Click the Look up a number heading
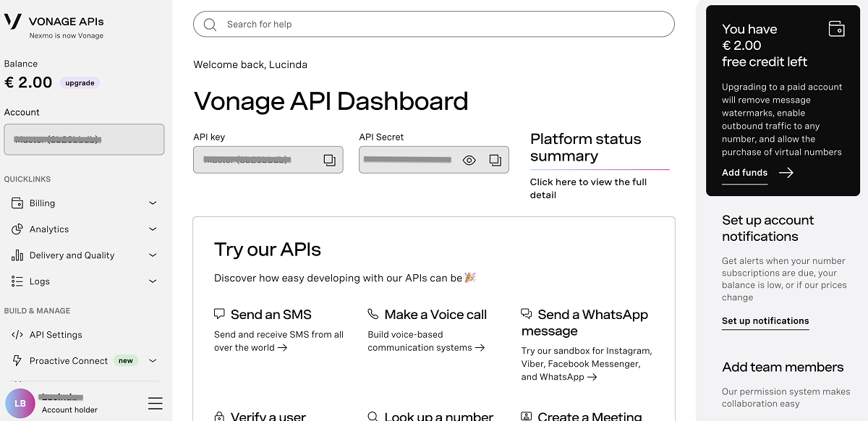Screen dimensions: 868x421 tap(439, 417)
